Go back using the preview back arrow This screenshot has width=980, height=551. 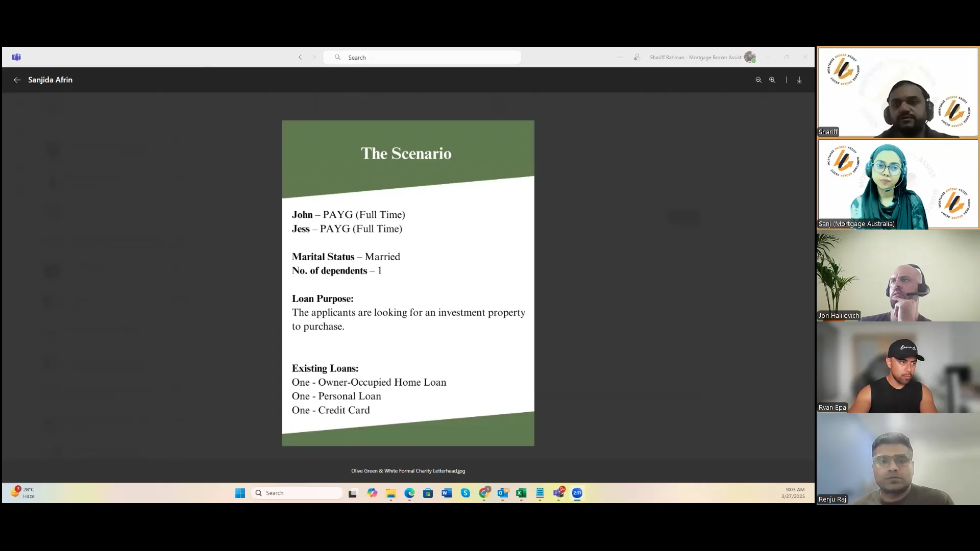pos(17,80)
